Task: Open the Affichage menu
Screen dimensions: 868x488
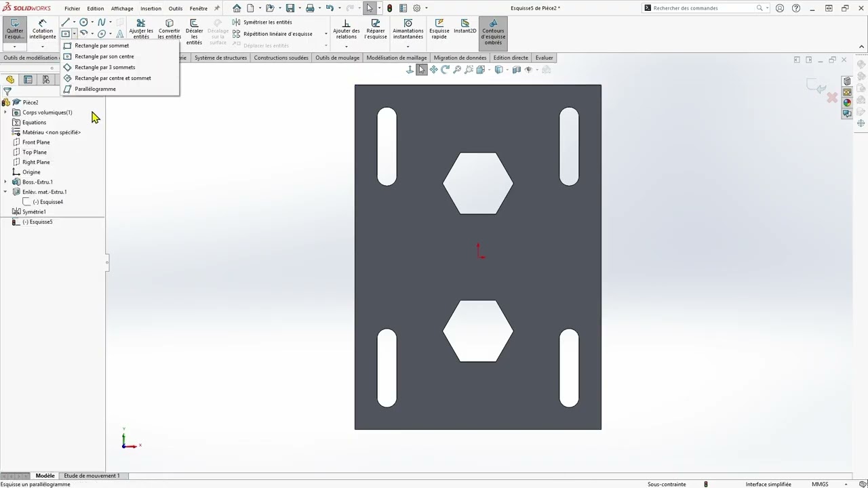Action: point(122,8)
